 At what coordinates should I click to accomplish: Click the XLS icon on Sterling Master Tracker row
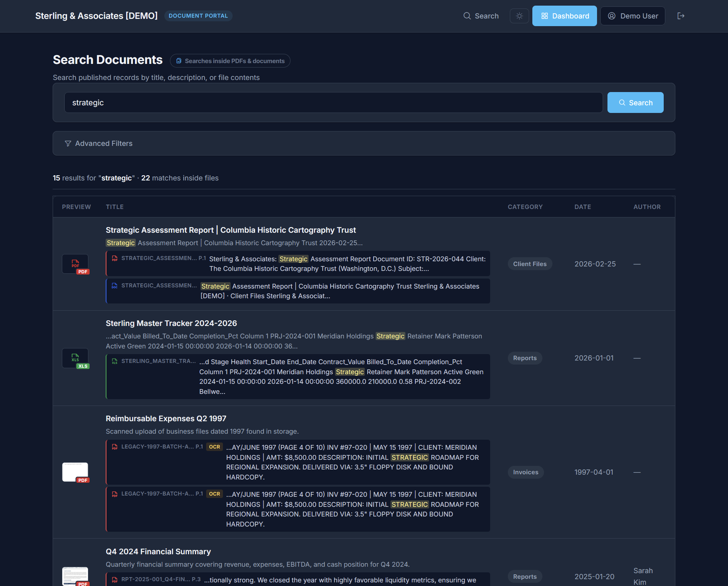pos(75,358)
